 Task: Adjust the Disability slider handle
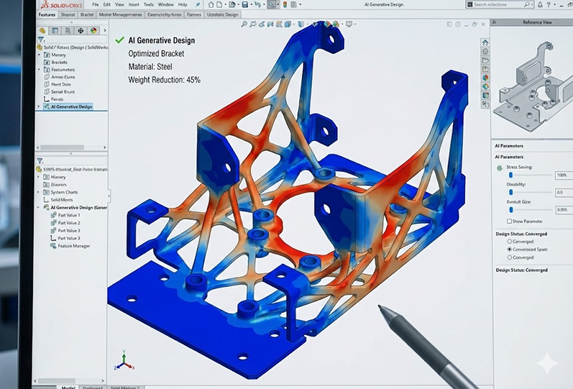tap(511, 192)
